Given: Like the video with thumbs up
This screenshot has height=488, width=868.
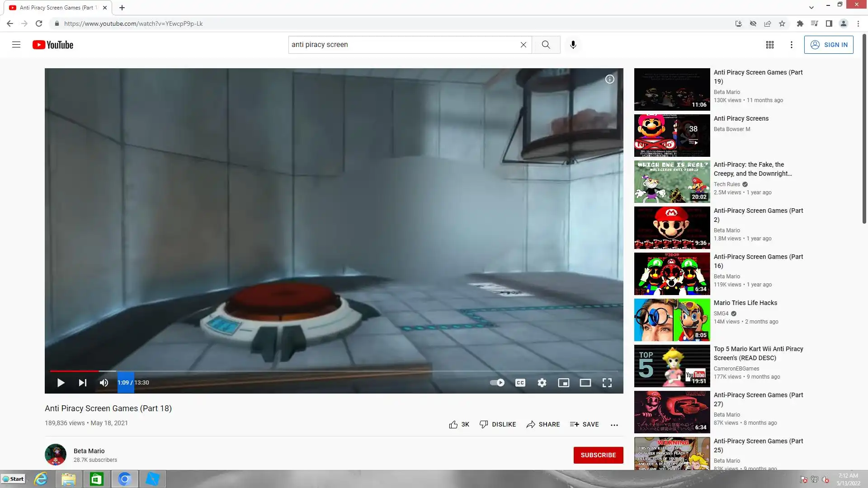Looking at the screenshot, I should [x=453, y=424].
